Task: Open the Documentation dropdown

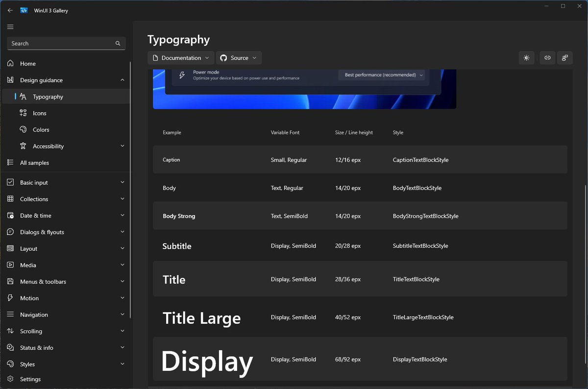Action: (x=181, y=58)
